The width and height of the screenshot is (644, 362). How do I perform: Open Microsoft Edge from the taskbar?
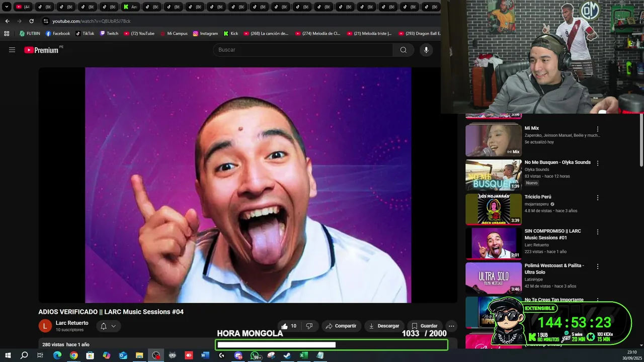(x=57, y=355)
